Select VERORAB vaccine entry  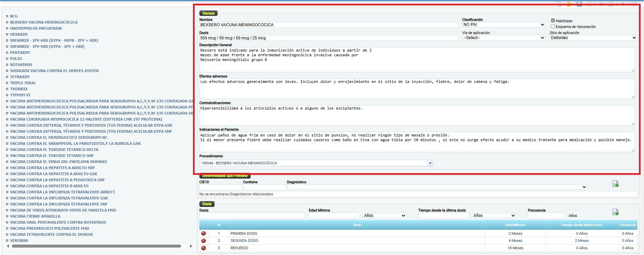[x=19, y=241]
